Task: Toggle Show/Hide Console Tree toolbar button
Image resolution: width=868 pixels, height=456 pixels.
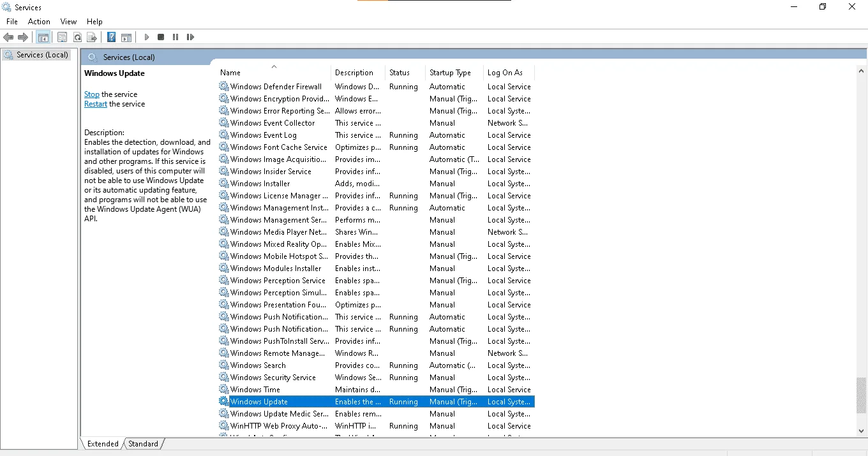Action: (x=43, y=37)
